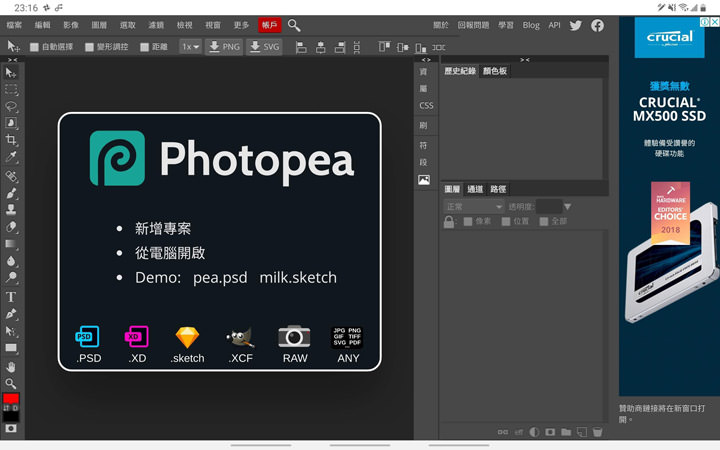Open Photopea Twitter page icon

tap(575, 25)
